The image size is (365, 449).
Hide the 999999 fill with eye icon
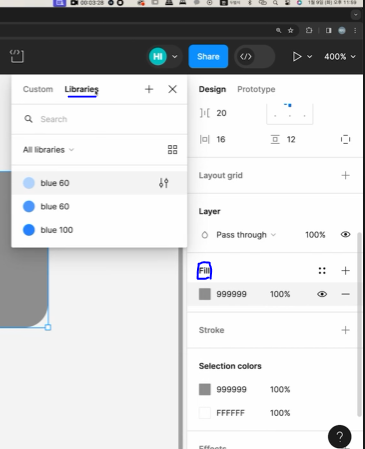(322, 294)
